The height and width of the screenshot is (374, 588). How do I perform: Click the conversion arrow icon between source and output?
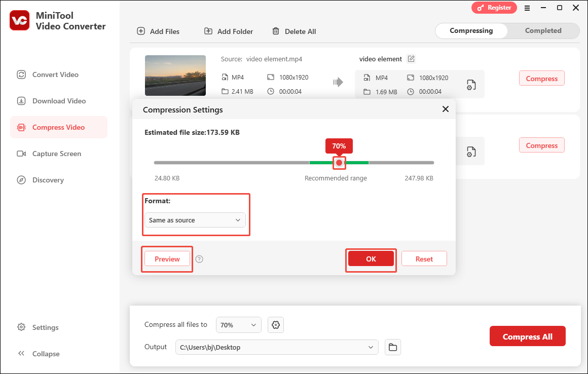tap(338, 82)
